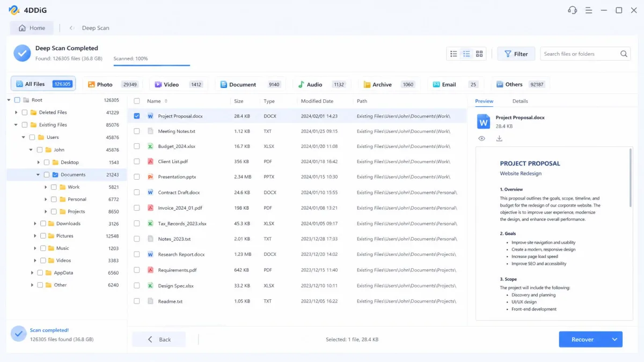Image resolution: width=644 pixels, height=362 pixels.
Task: Click the search magnifier icon
Action: point(624,54)
